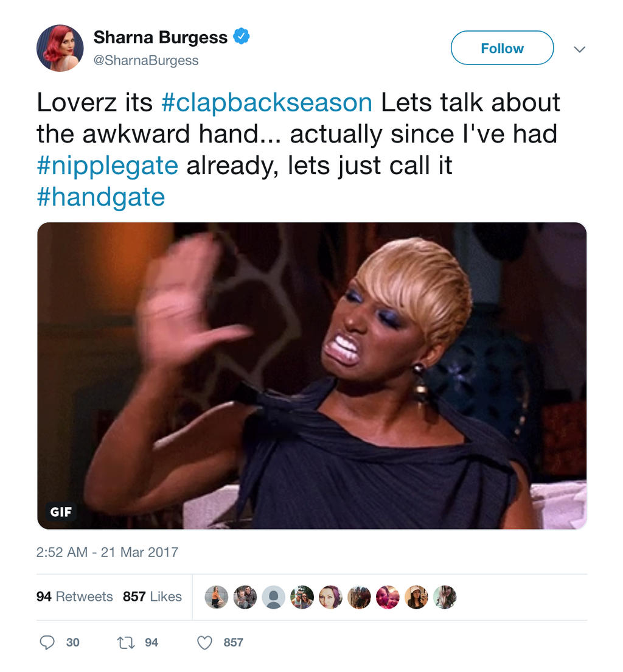Click the GIF badge on the media
623x672 pixels.
coord(61,512)
